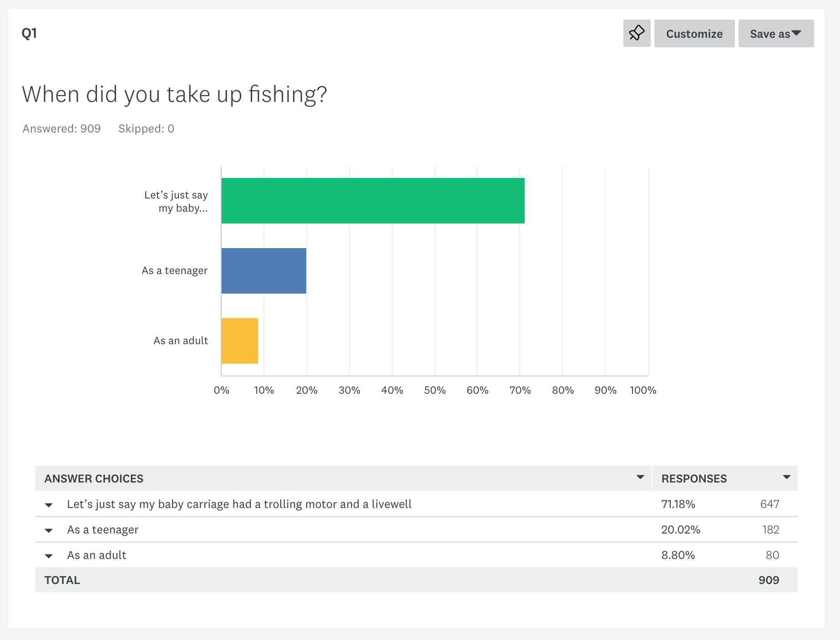
Task: Click the 71.18% response value
Action: pos(678,504)
